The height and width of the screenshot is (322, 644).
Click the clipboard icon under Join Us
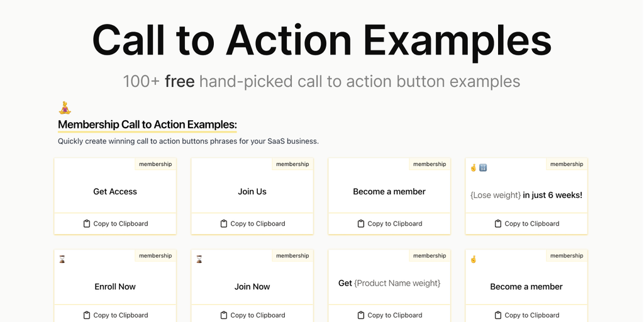point(224,224)
